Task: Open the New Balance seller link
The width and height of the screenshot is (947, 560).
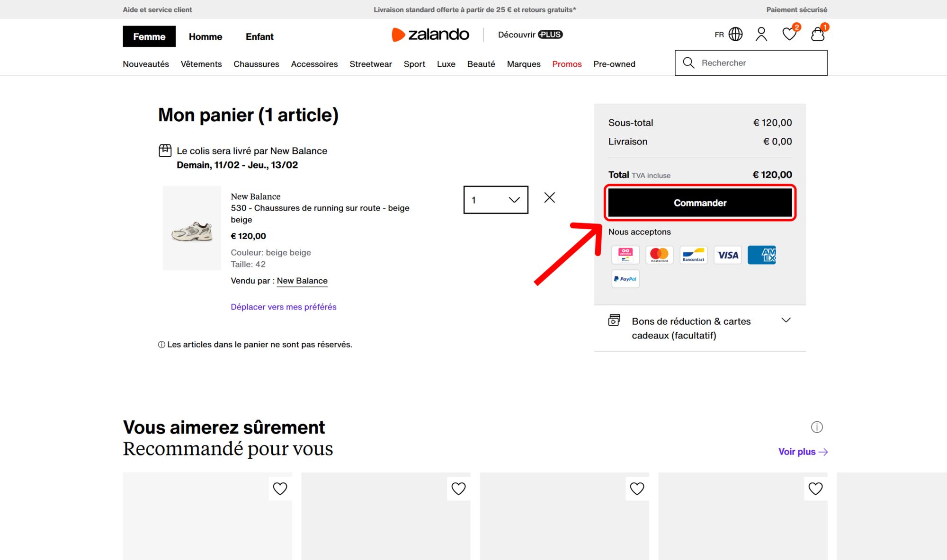Action: (x=302, y=281)
